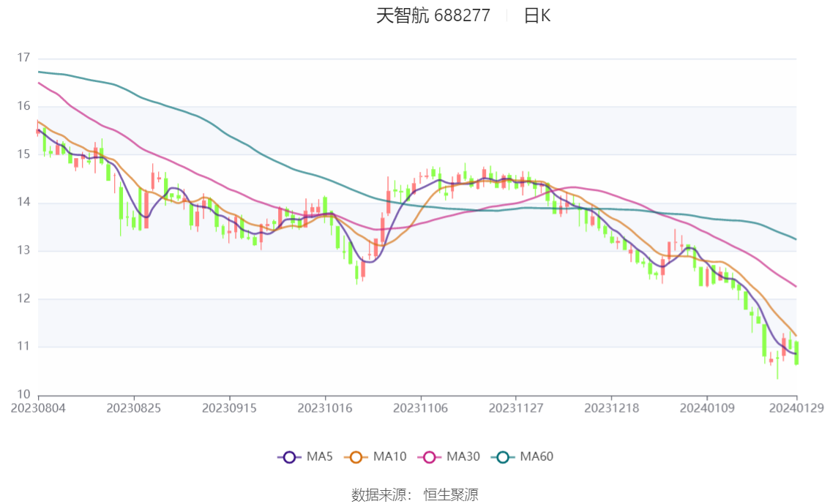Select the 10 price axis label
830x504 pixels.
click(x=23, y=394)
